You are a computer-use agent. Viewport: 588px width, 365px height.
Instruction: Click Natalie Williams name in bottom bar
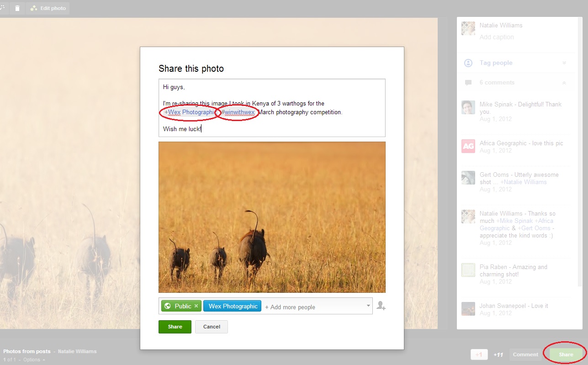[77, 351]
